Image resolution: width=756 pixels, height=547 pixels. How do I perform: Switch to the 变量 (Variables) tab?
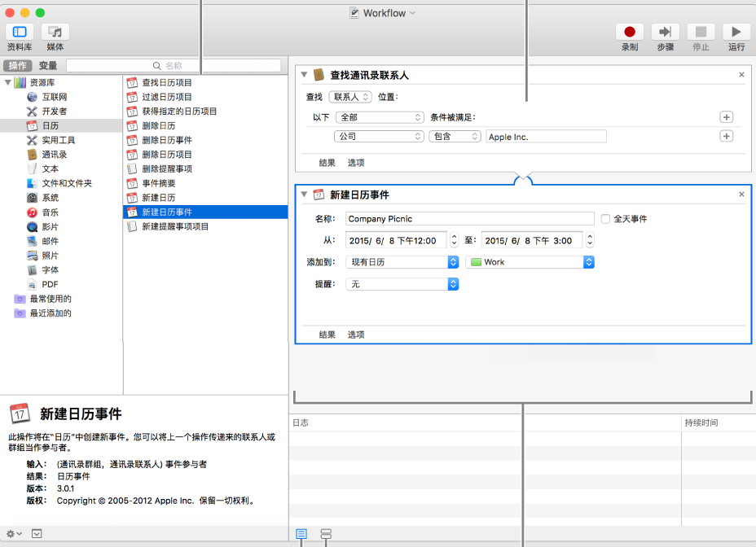(x=48, y=66)
